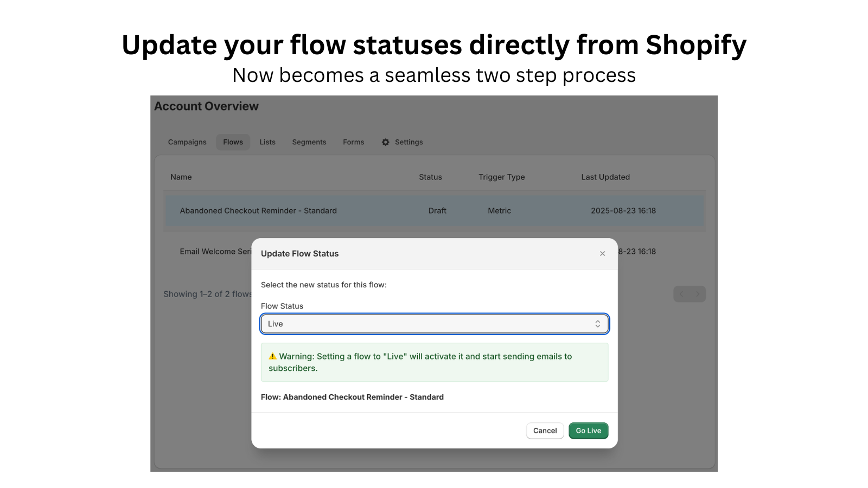Open the Lists tab
The width and height of the screenshot is (868, 488).
(267, 142)
